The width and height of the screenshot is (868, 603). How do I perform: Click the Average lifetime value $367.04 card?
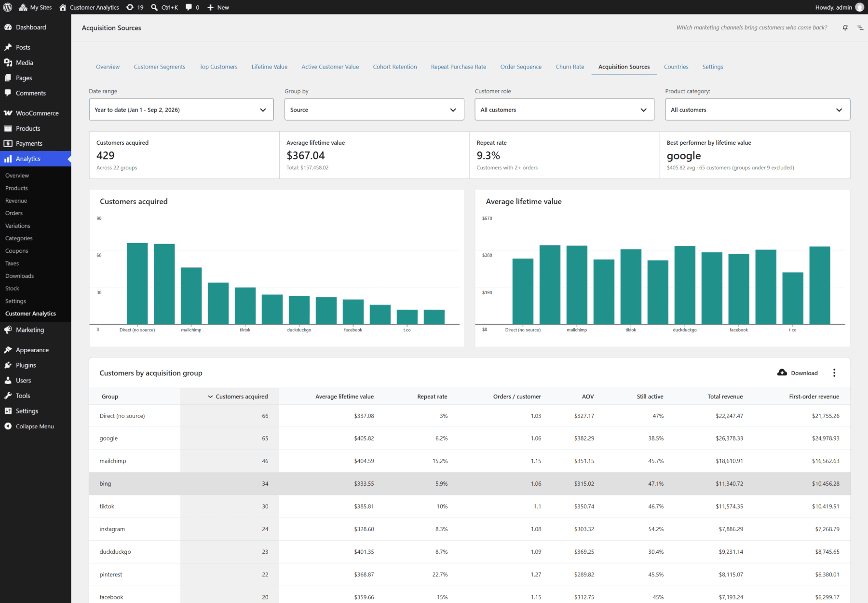pyautogui.click(x=374, y=155)
